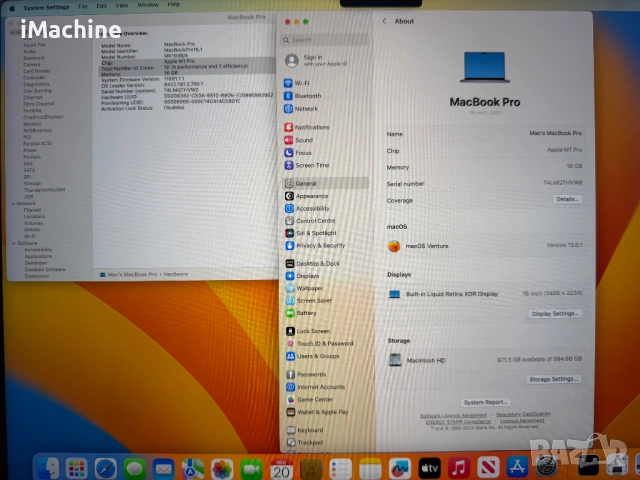Open Notifications settings
640x480 pixels.
307,127
